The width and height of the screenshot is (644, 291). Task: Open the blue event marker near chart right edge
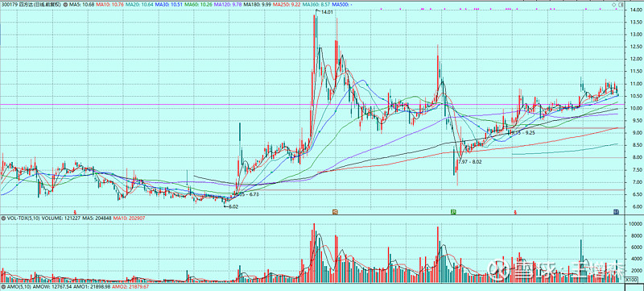pos(616,212)
